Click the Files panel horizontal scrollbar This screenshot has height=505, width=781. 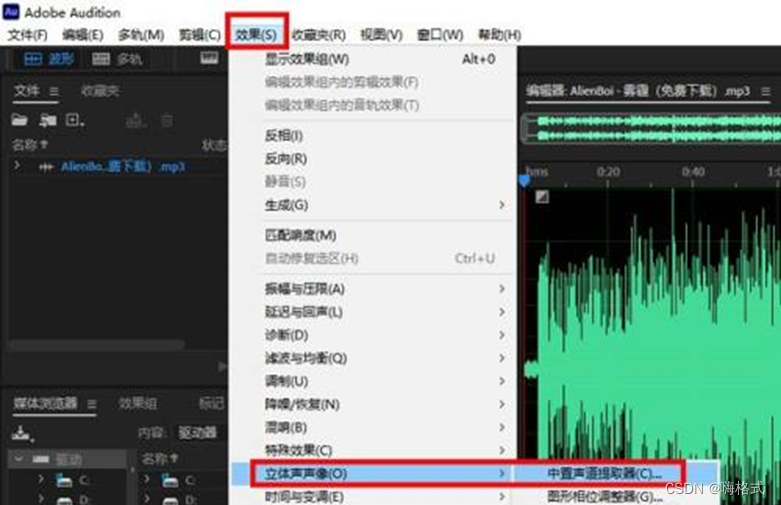tap(98, 344)
